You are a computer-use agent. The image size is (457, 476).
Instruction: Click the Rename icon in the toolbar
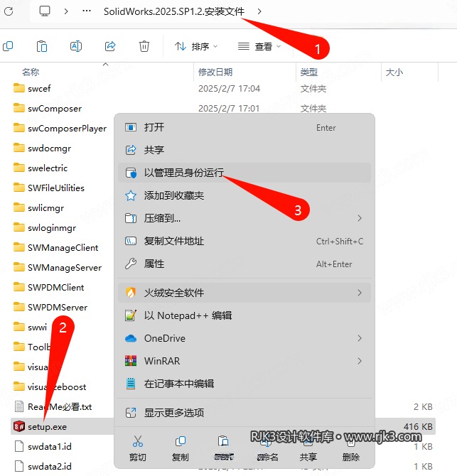(x=76, y=46)
